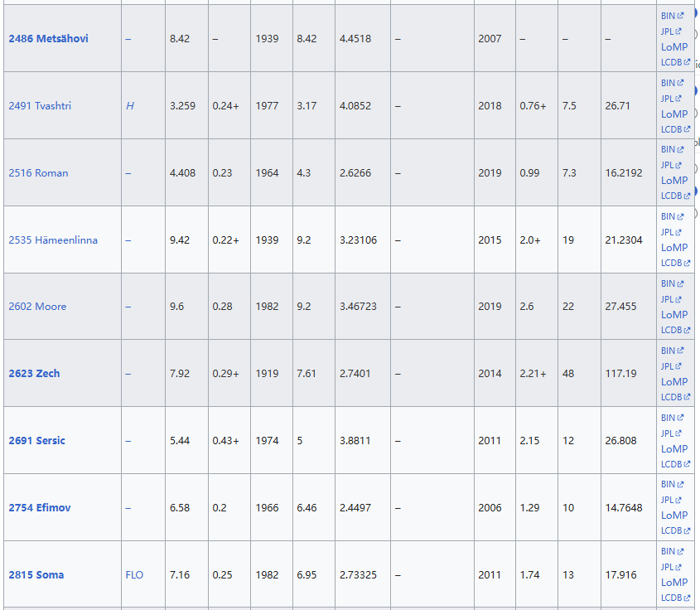Open the LoMP link in Efimov row
This screenshot has width=700, height=610.
(673, 516)
